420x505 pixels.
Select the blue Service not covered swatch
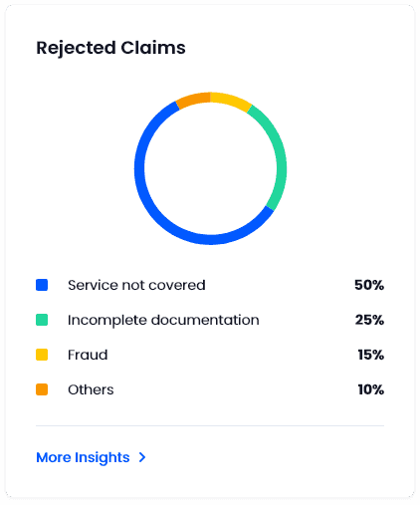[42, 285]
